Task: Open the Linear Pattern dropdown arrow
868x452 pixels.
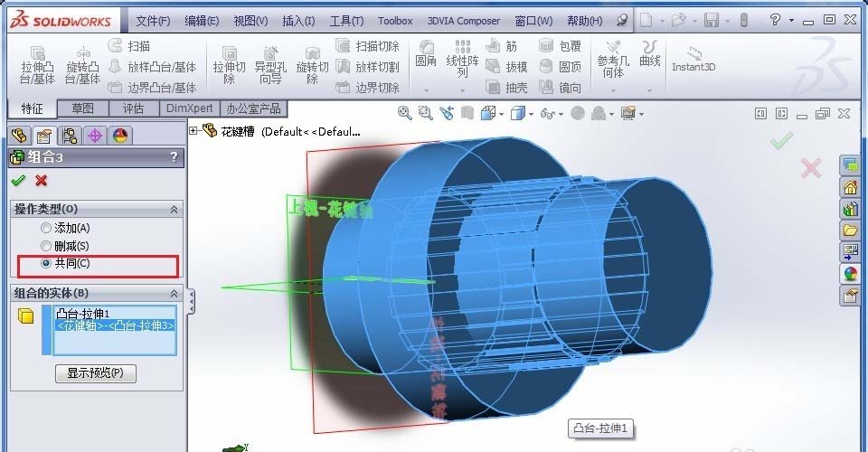Action: (x=462, y=90)
